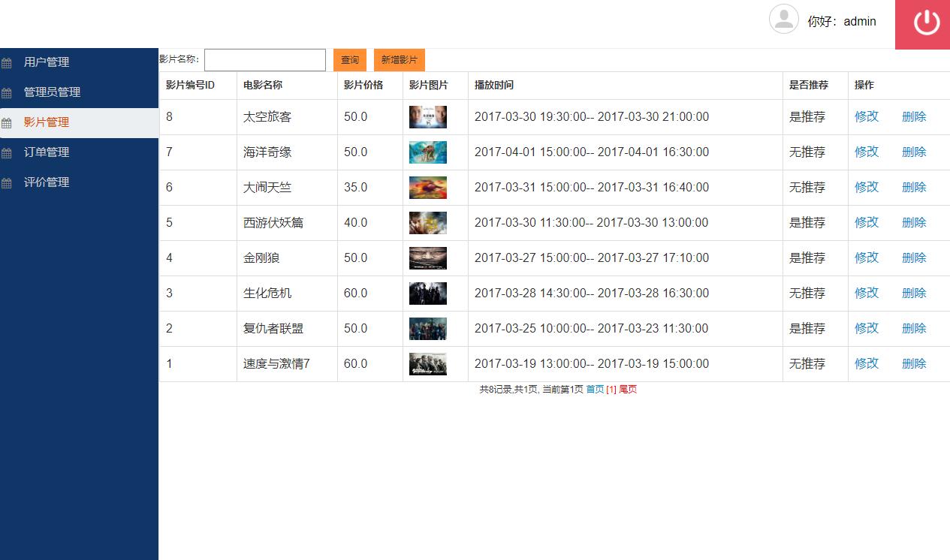This screenshot has width=950, height=560.
Task: Open poster thumbnail for 海洋奇缘
Action: click(x=428, y=152)
